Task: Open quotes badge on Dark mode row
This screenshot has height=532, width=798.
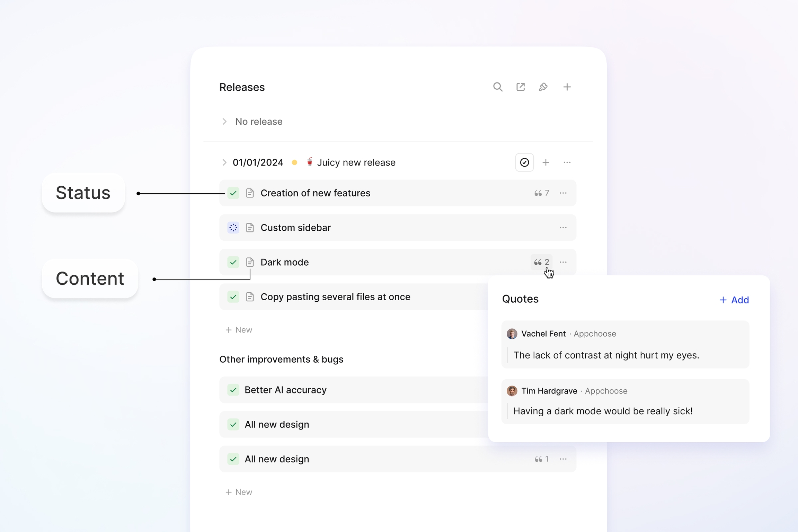Action: coord(541,262)
